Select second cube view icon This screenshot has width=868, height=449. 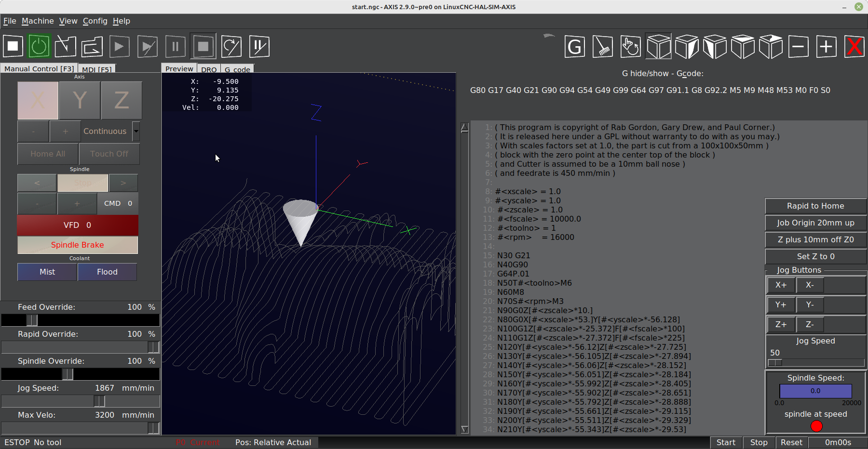point(687,47)
